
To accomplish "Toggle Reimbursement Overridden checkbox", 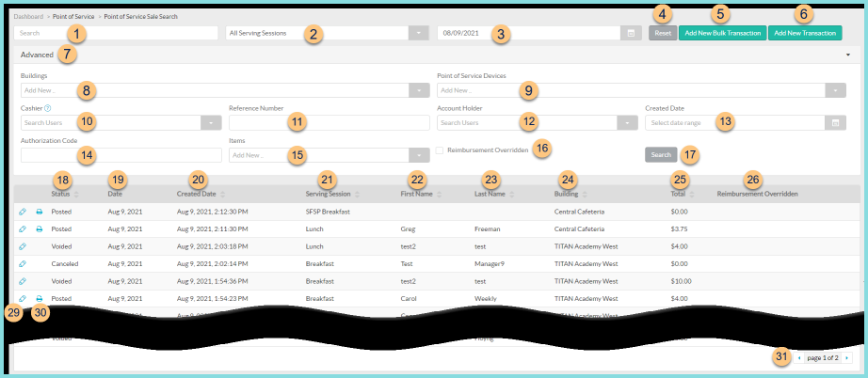I will tap(439, 150).
